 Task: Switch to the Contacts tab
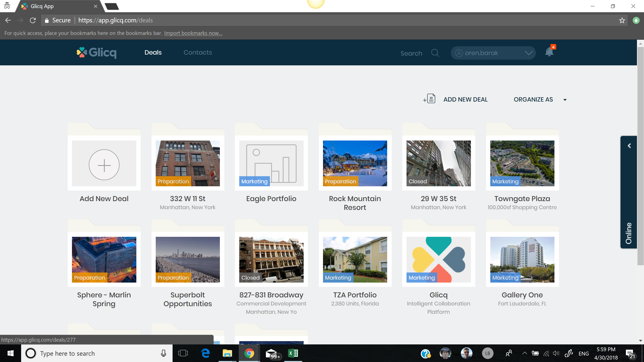point(198,53)
